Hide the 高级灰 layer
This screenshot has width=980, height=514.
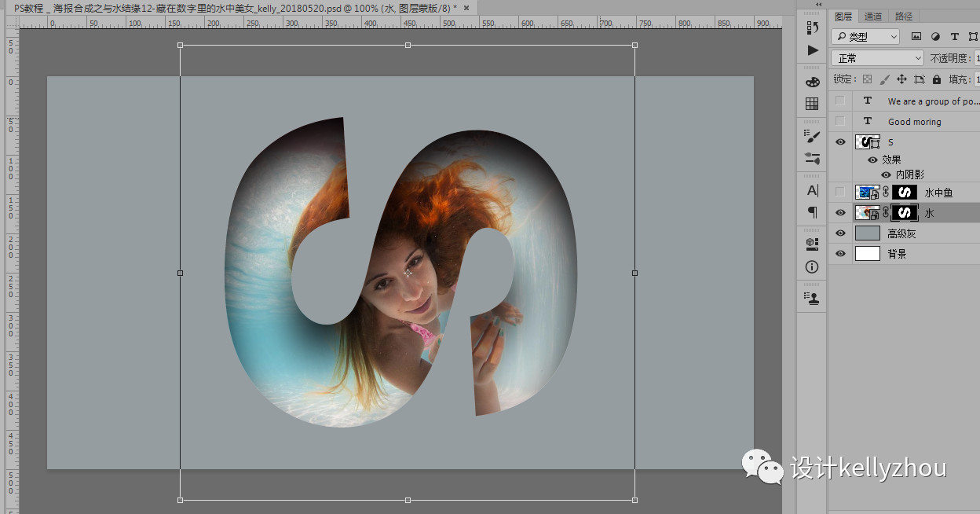[840, 233]
